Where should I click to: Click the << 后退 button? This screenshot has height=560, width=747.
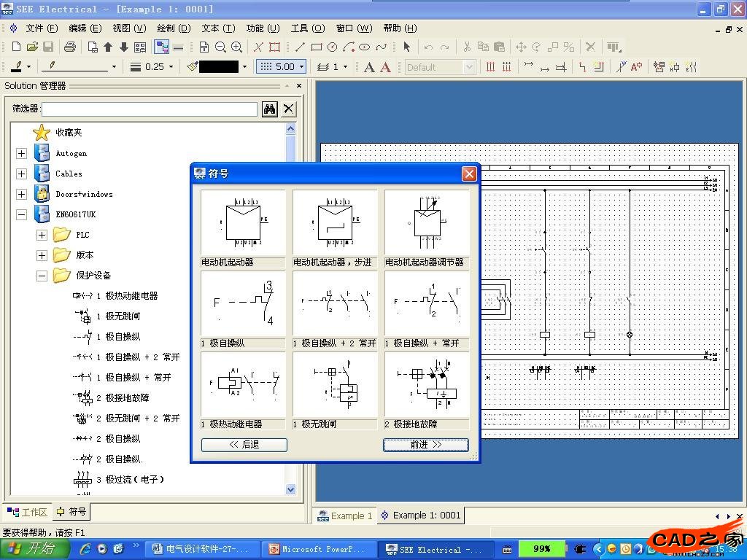[244, 444]
